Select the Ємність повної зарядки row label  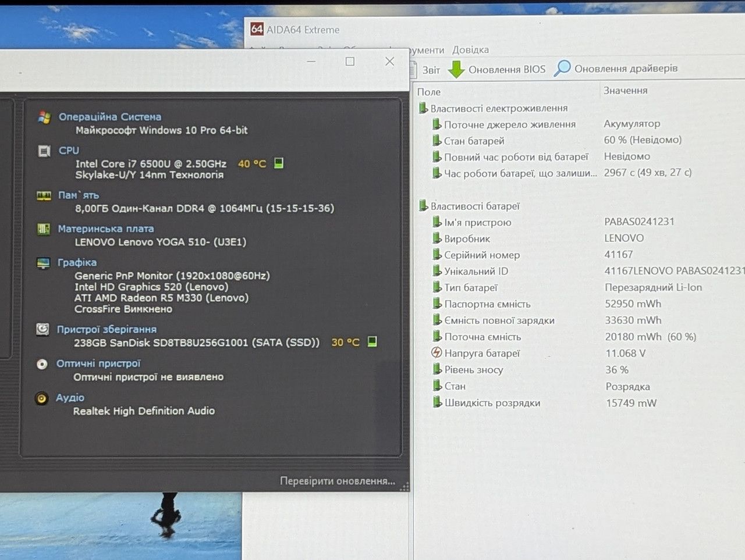point(499,320)
